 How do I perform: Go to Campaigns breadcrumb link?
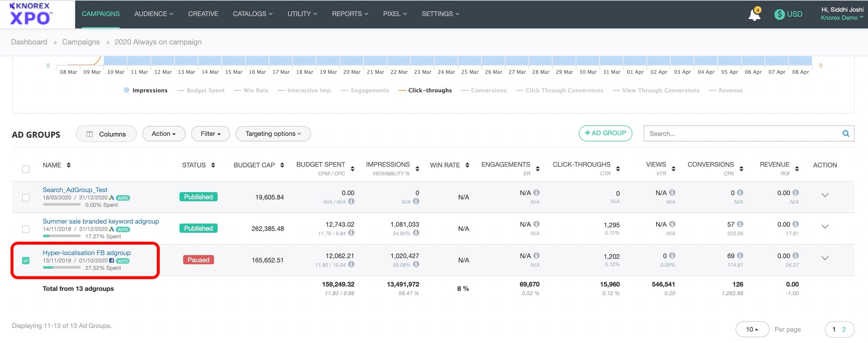pos(81,42)
